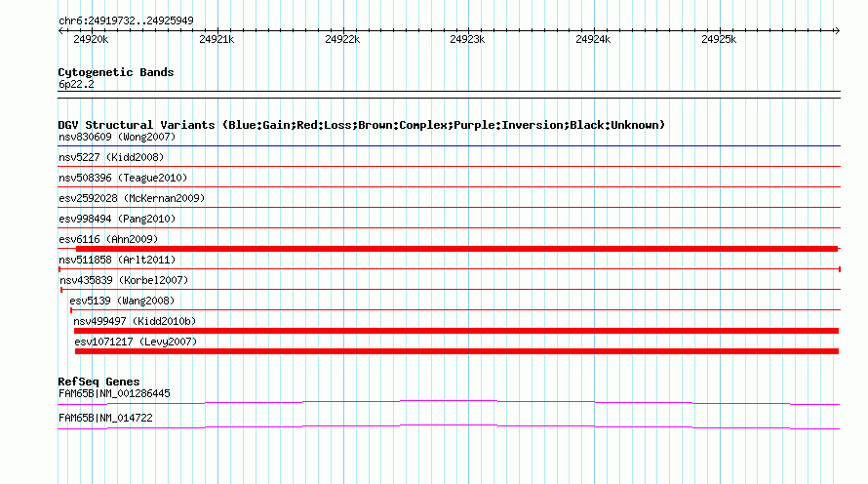Click variant label esv6116 (Ahn2009)
Image resolution: width=868 pixels, height=484 pixels.
108,239
